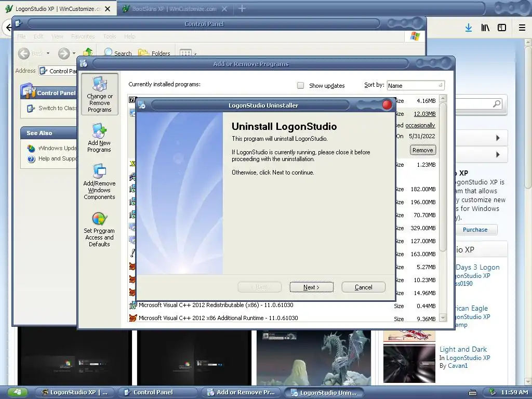Open Add/Remove Windows Components
This screenshot has height=399, width=532.
point(99,182)
